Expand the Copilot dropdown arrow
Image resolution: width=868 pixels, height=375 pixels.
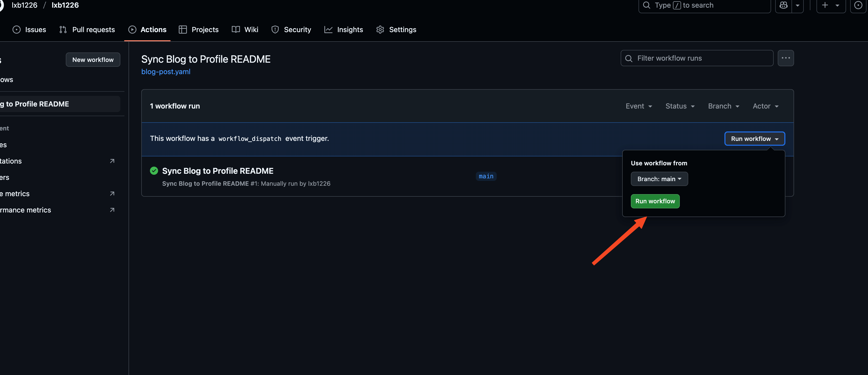[x=798, y=5]
